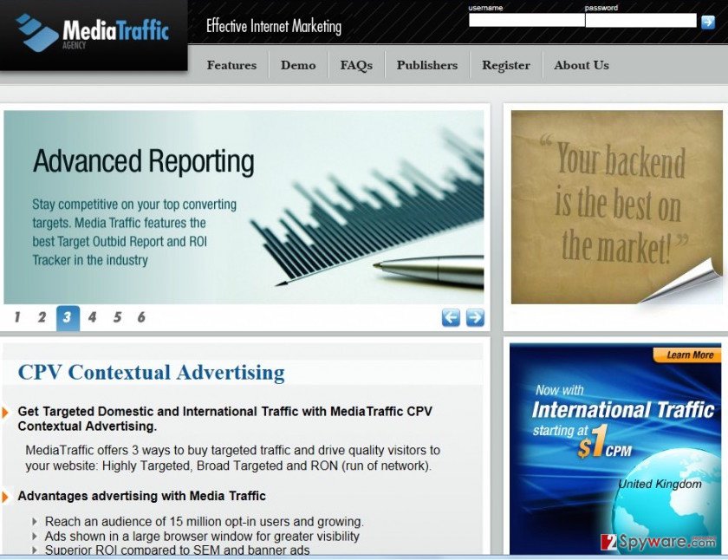Click 'Ads shown in a large browser window' bullet

(202, 537)
